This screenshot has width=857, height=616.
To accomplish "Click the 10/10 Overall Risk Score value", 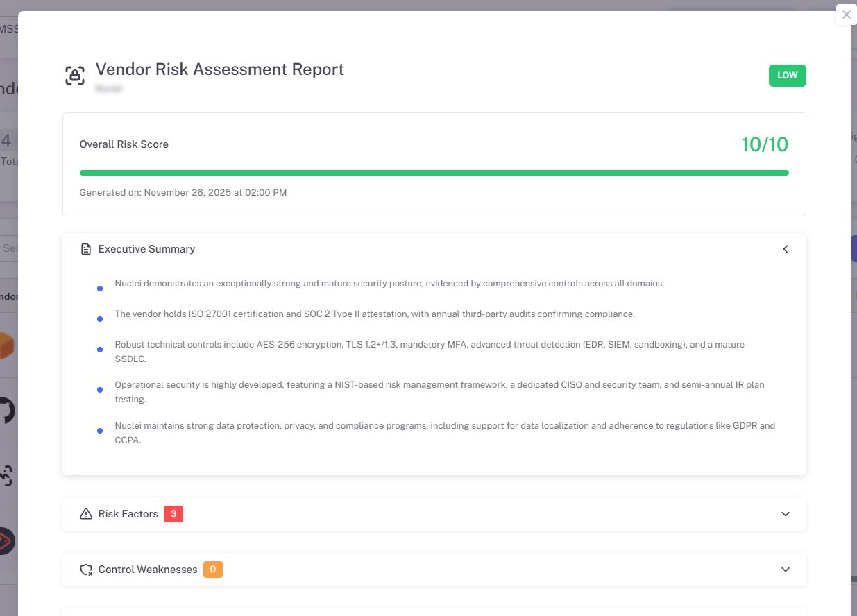I will click(x=765, y=144).
